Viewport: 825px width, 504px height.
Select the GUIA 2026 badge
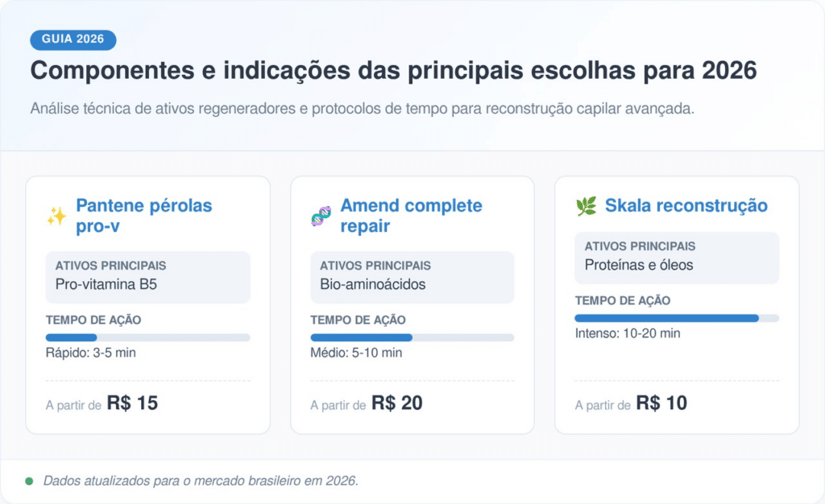[73, 39]
